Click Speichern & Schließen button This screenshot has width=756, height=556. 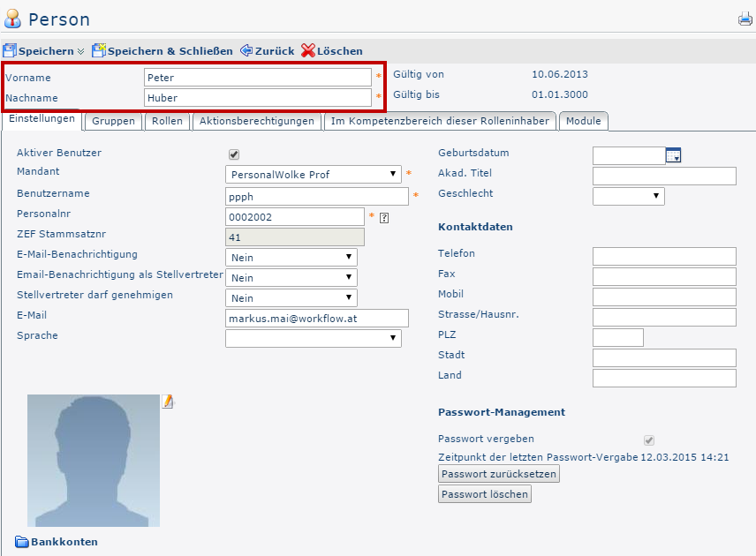click(162, 51)
